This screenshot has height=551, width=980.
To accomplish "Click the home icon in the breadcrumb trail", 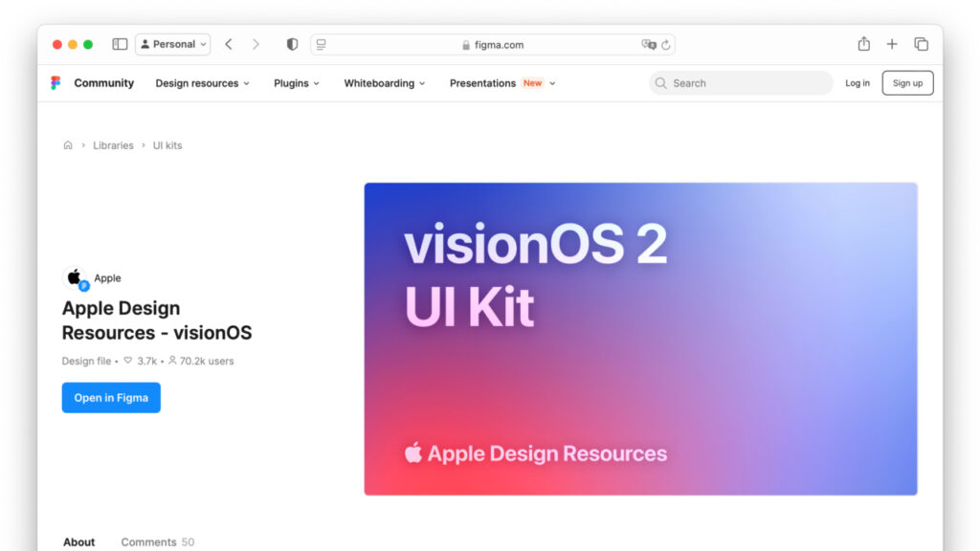I will coord(68,144).
